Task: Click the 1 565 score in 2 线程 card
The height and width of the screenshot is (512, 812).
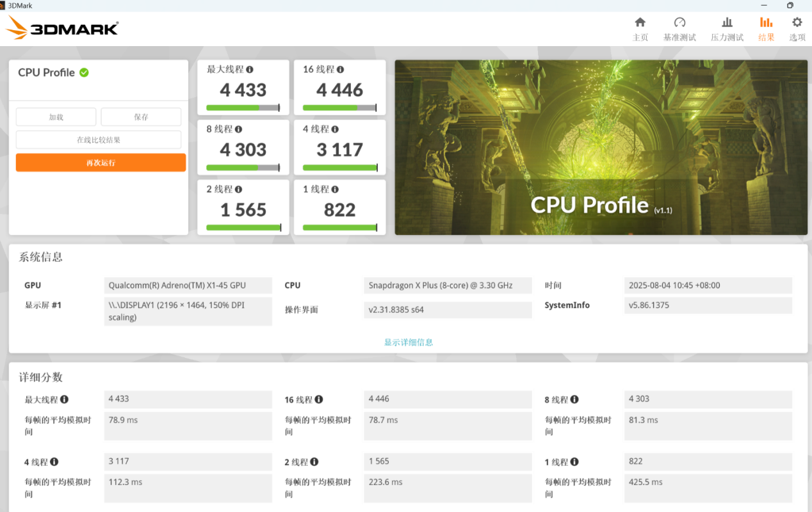Action: click(x=243, y=211)
